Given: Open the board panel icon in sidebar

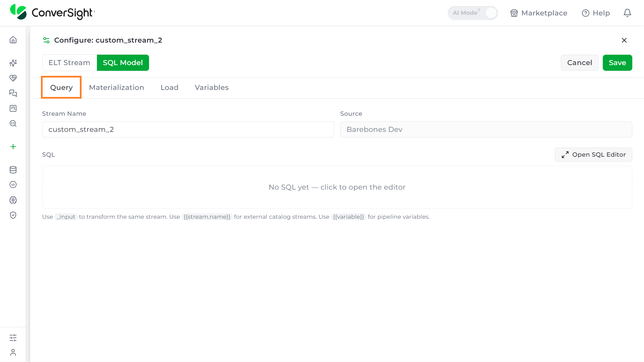Looking at the screenshot, I should pyautogui.click(x=13, y=108).
